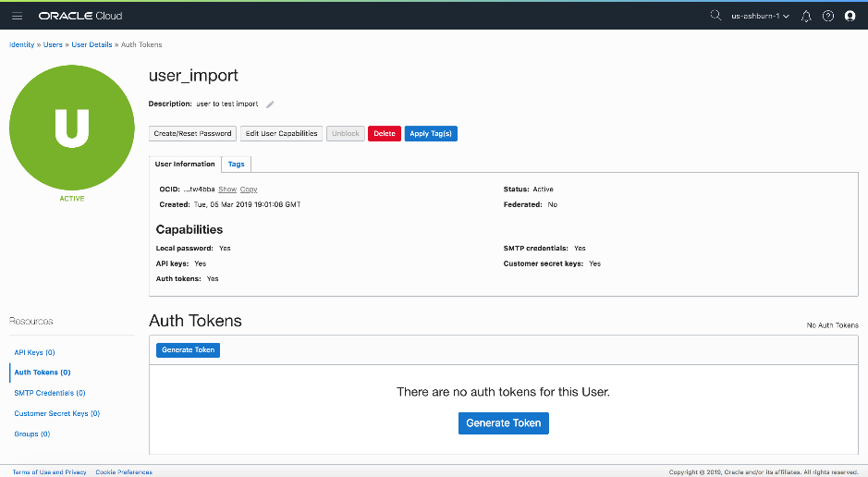Open the hamburger navigation menu
This screenshot has height=477, width=868.
[18, 16]
